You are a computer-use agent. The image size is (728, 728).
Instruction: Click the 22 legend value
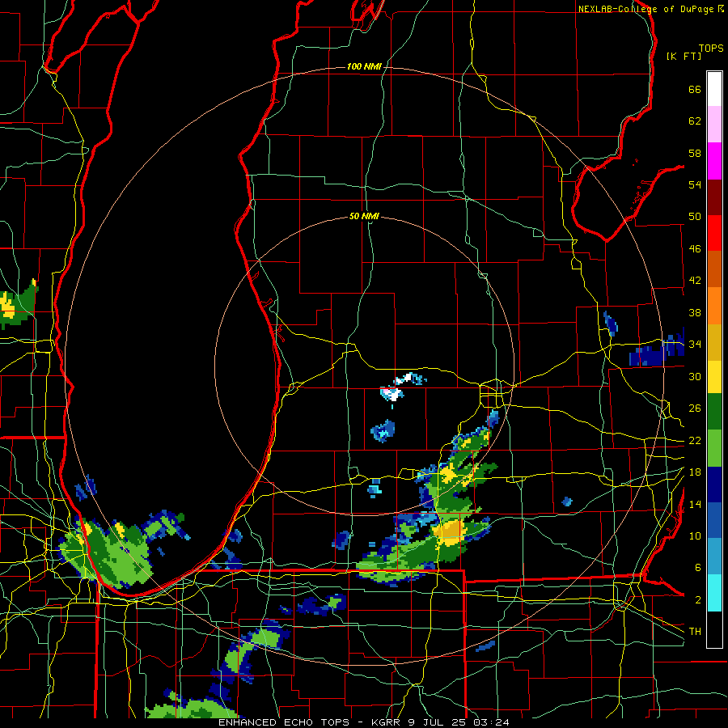[695, 440]
